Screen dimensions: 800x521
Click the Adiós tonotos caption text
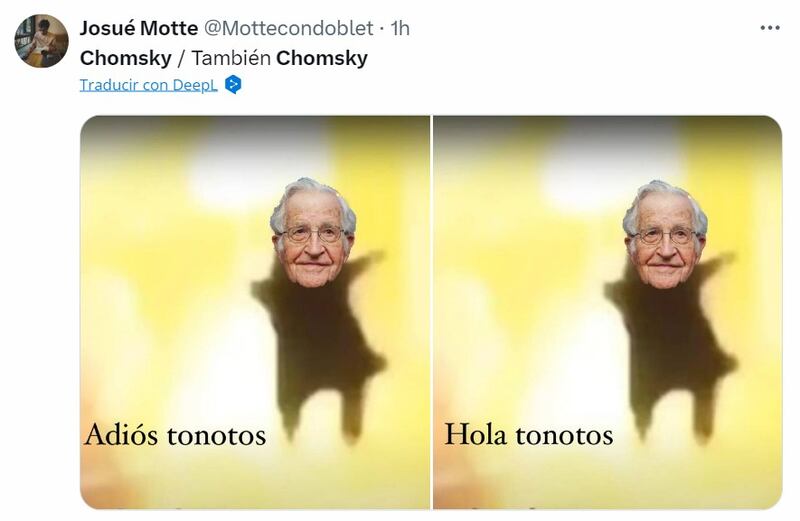[x=176, y=435]
